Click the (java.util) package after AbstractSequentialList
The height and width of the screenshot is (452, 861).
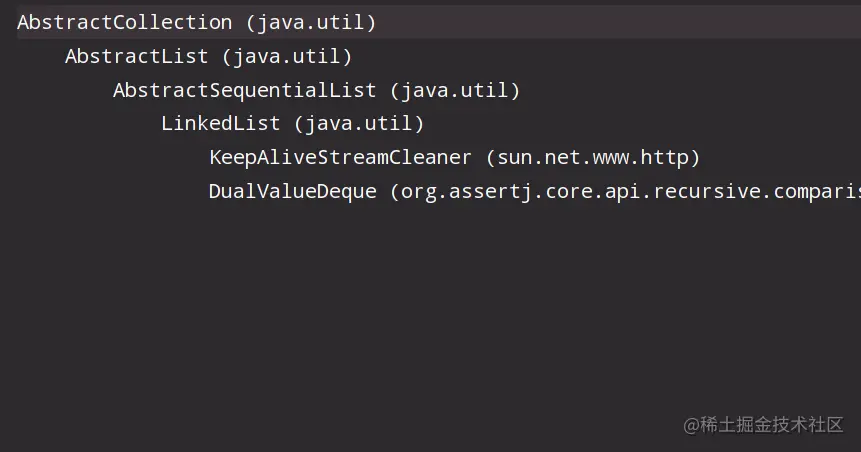click(x=455, y=90)
